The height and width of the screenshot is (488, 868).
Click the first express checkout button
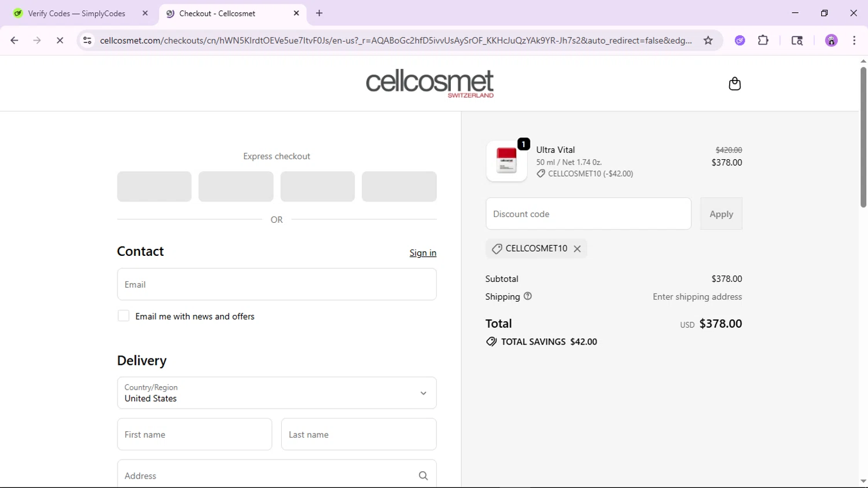tap(154, 186)
